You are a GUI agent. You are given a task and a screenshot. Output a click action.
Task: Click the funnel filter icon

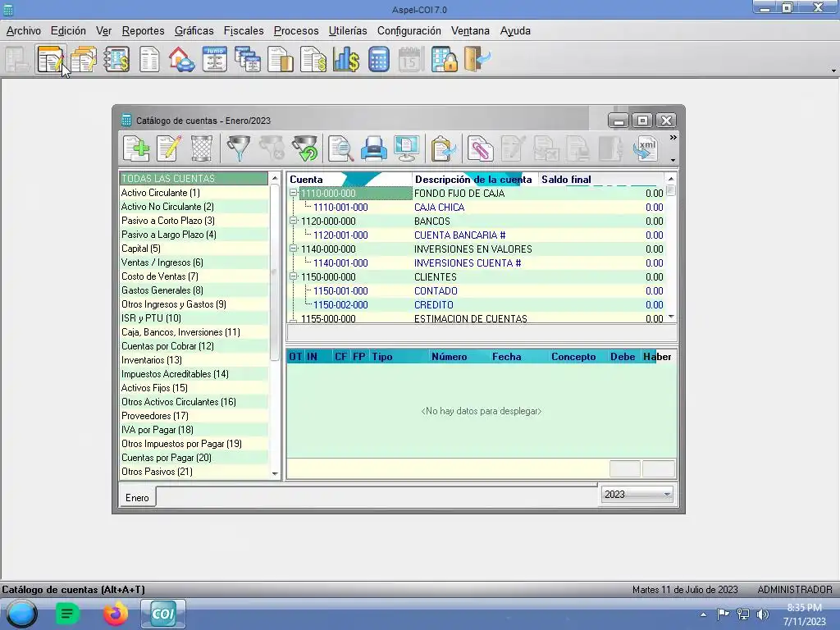(x=239, y=148)
